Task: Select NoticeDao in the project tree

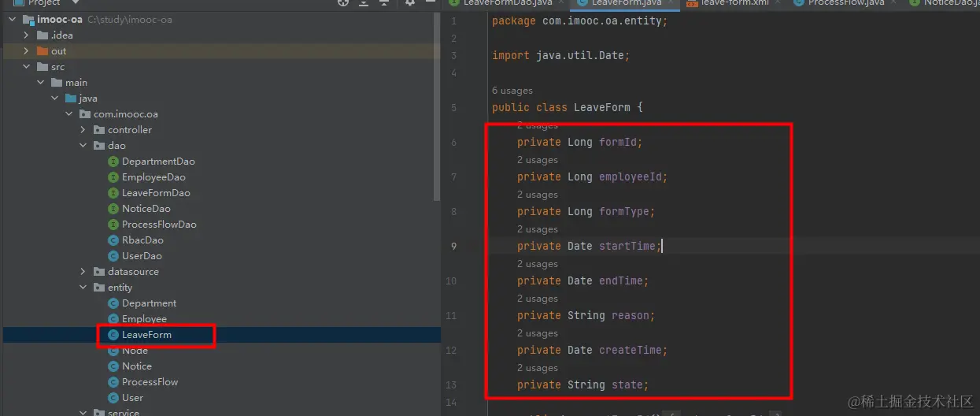Action: point(146,209)
